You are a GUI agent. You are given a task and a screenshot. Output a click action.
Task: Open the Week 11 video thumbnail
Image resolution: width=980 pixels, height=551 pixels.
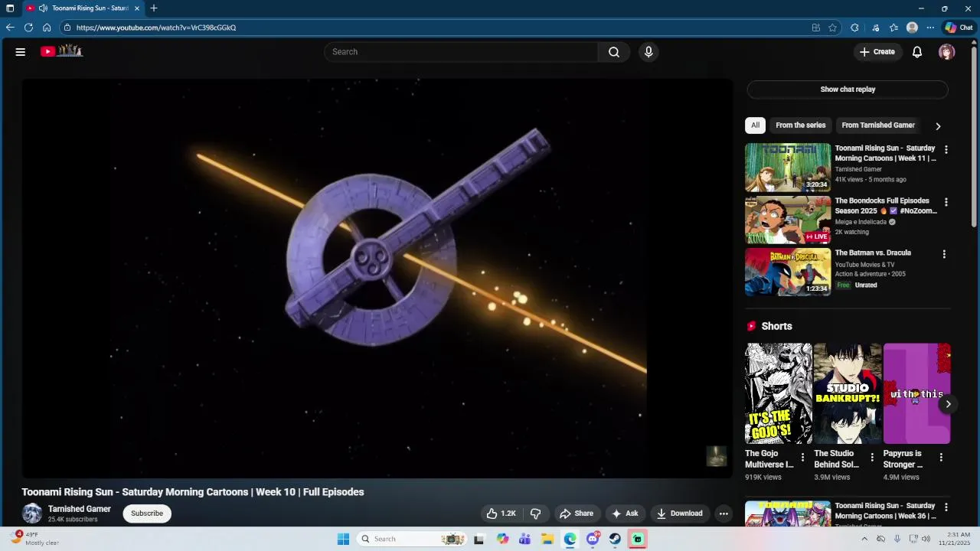(788, 167)
